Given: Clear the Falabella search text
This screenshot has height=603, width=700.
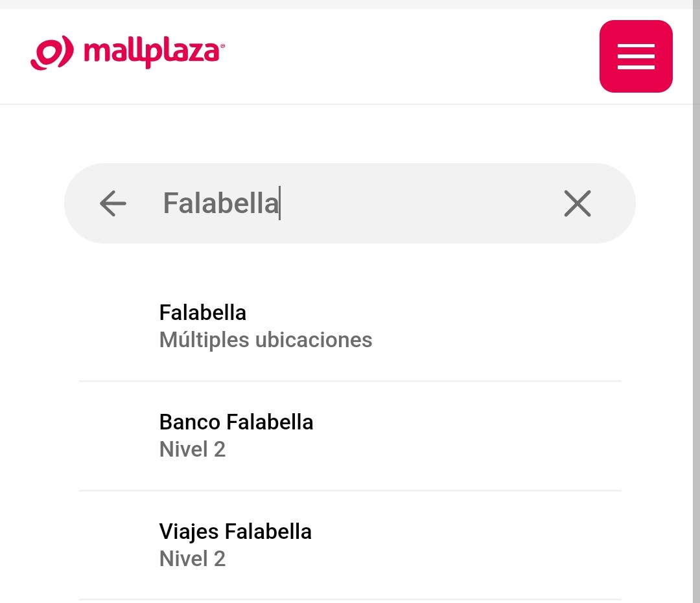Looking at the screenshot, I should [577, 203].
